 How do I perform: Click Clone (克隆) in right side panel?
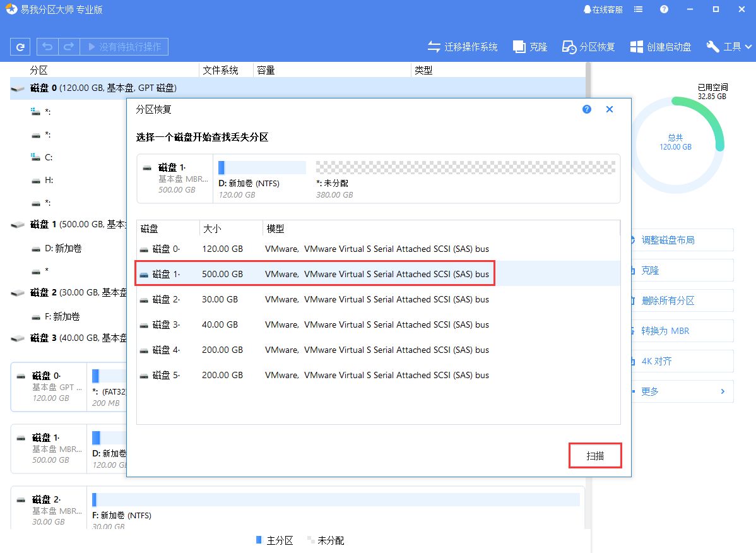[682, 270]
